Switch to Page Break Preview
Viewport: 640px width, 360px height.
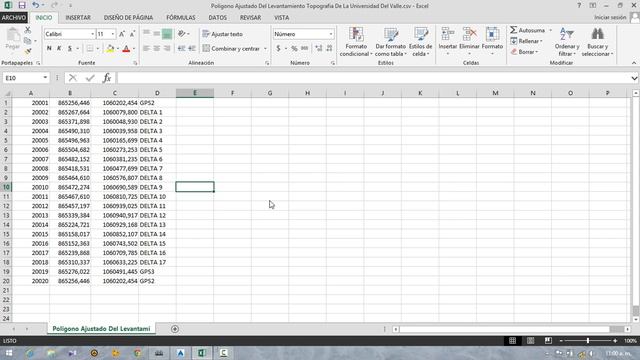(x=548, y=340)
